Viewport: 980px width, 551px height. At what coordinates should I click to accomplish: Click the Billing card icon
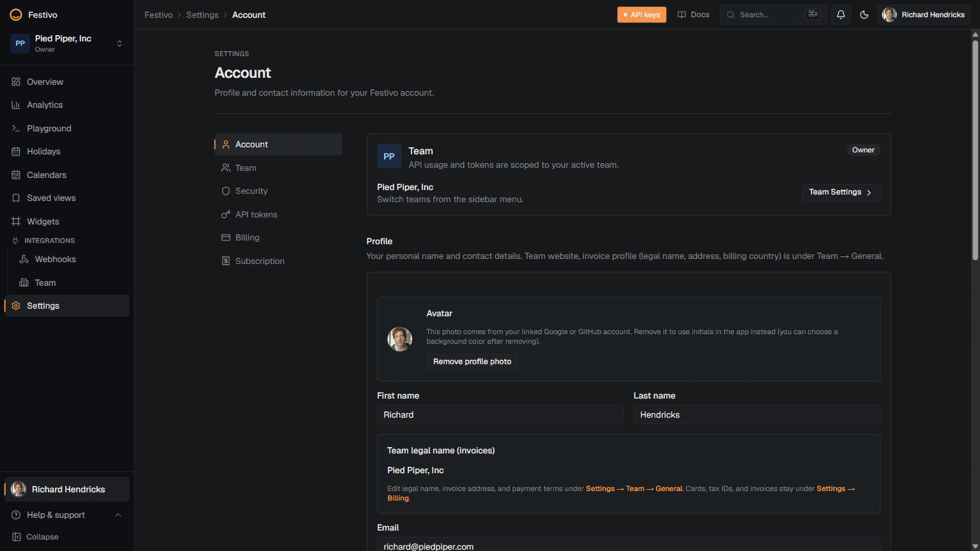pos(226,238)
